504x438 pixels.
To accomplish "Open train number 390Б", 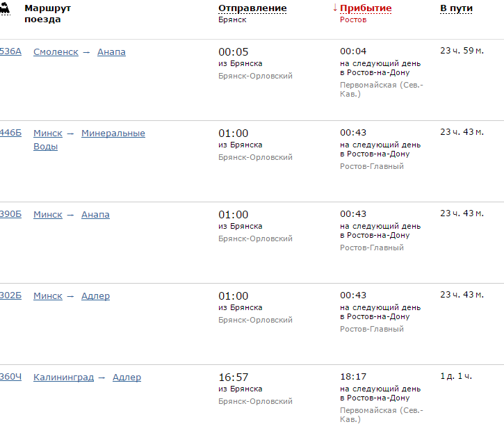I will click(10, 215).
